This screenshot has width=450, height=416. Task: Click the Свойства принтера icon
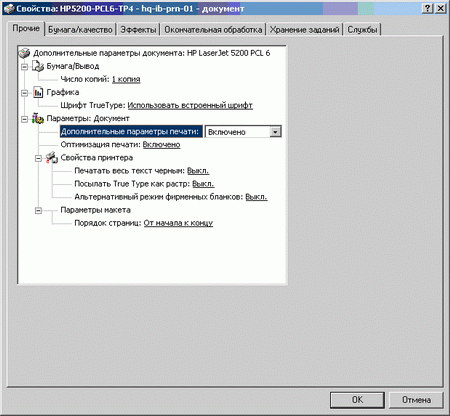click(x=52, y=158)
